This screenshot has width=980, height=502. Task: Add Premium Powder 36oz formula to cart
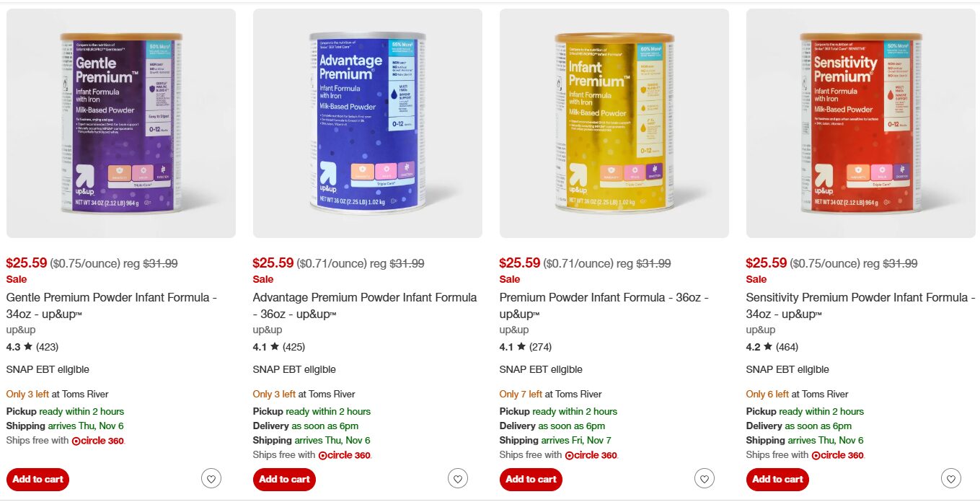click(x=531, y=480)
